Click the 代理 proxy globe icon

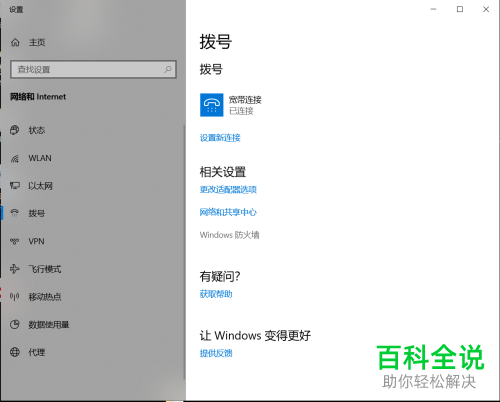coord(15,352)
